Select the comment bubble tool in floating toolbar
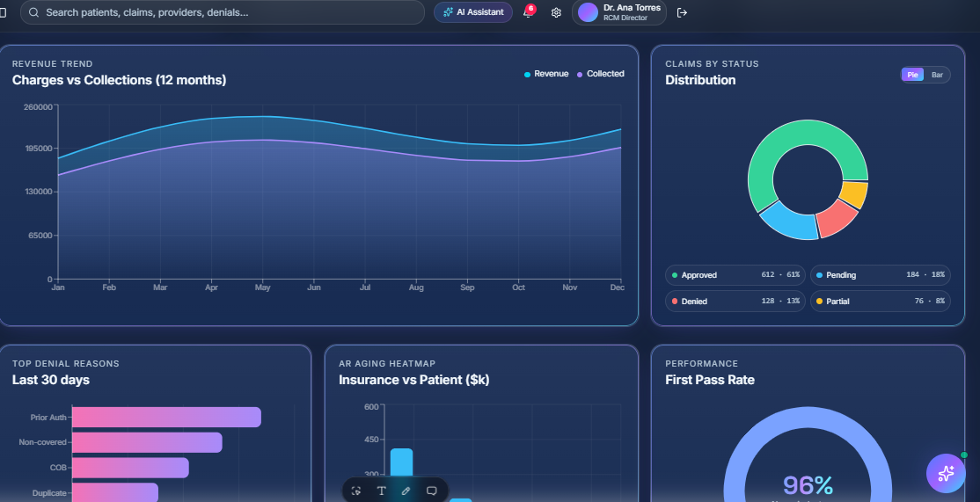The height and width of the screenshot is (502, 980). pyautogui.click(x=431, y=491)
